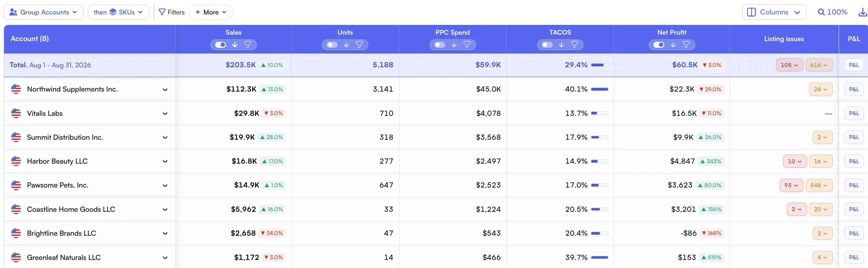Open the Group Accounts dropdown
The width and height of the screenshot is (868, 268).
(x=43, y=12)
